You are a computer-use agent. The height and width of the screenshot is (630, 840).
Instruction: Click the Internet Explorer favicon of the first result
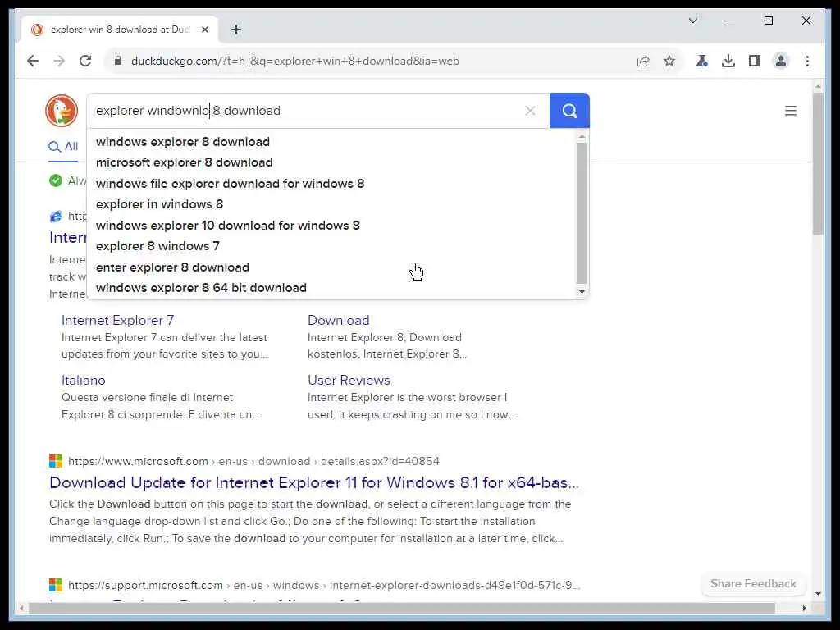pos(56,217)
